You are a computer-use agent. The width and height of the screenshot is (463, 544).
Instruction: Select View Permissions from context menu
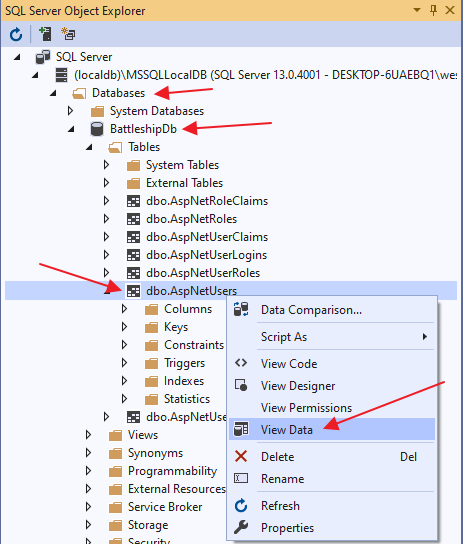pyautogui.click(x=332, y=408)
